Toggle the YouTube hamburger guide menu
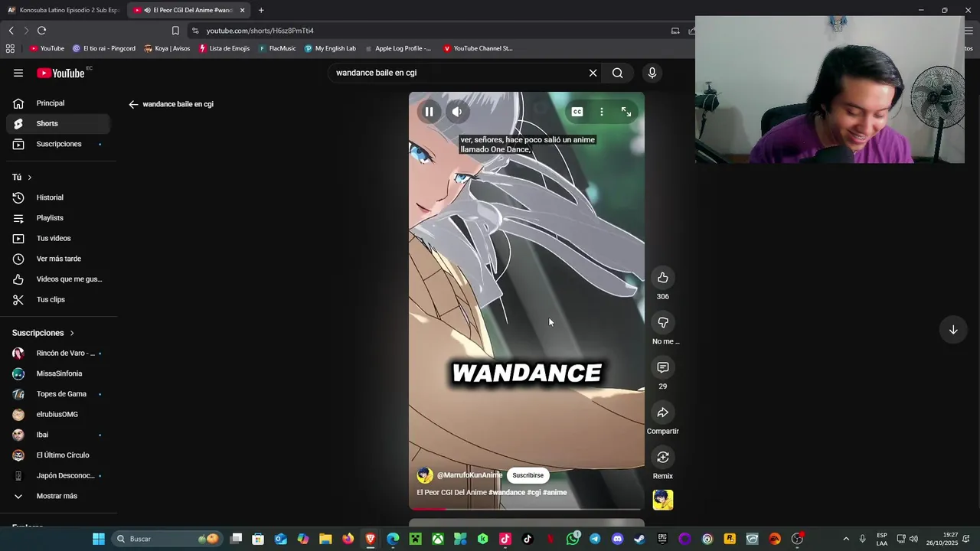This screenshot has width=980, height=551. pyautogui.click(x=18, y=73)
